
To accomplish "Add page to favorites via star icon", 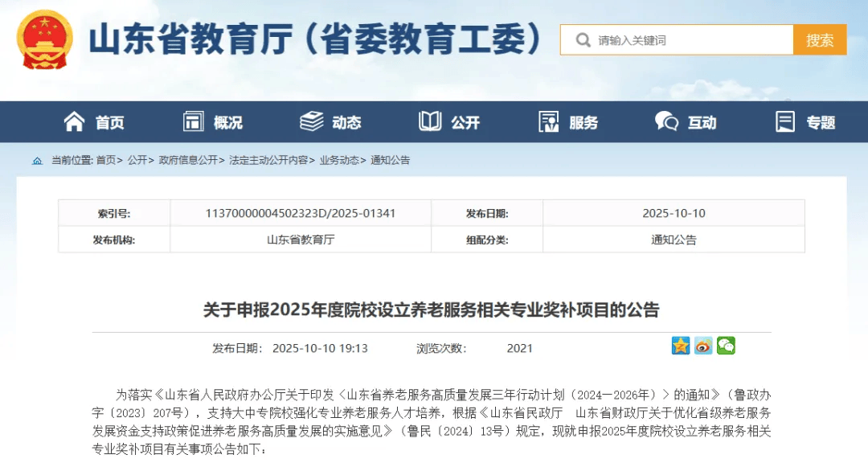I will [x=681, y=346].
